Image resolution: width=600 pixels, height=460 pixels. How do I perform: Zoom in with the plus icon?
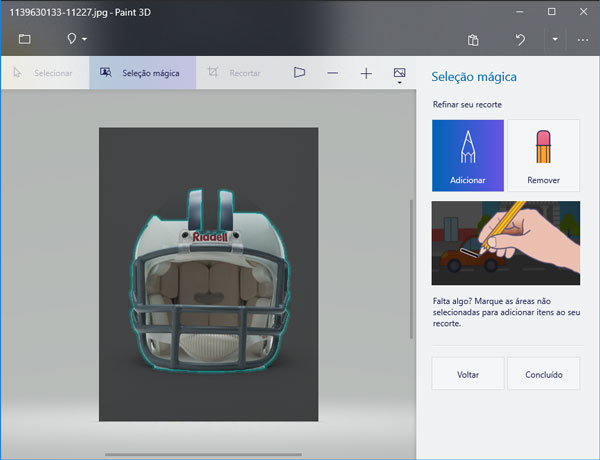pyautogui.click(x=366, y=73)
